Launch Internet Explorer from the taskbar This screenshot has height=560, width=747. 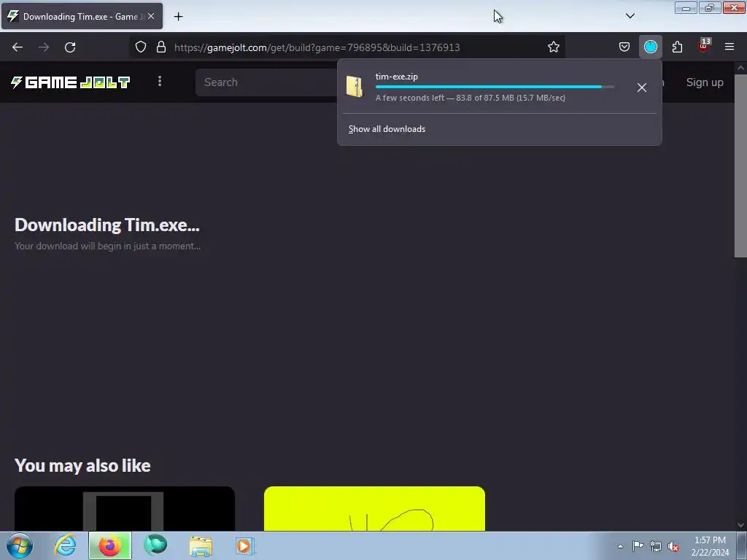coord(65,545)
